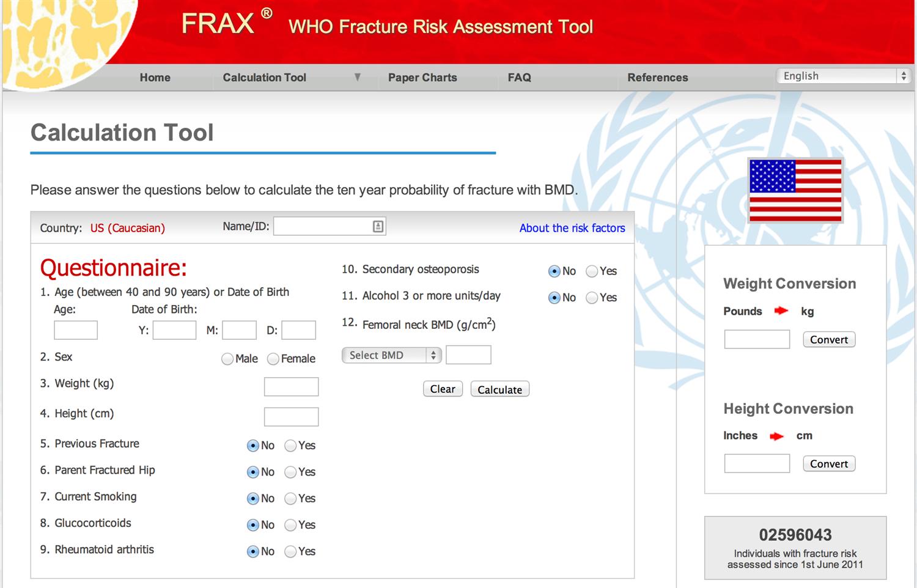This screenshot has height=588, width=917.
Task: Click the Age input field
Action: coord(76,330)
